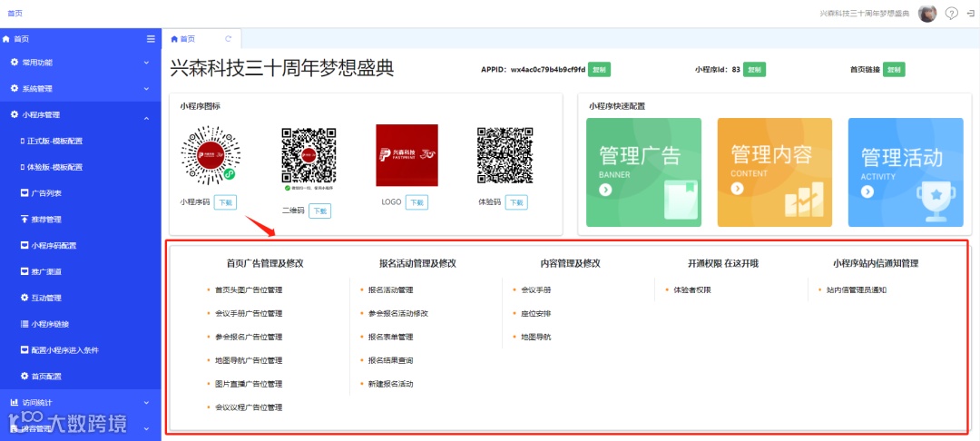Open 新建报名活动 link
The image size is (980, 441).
(x=390, y=384)
